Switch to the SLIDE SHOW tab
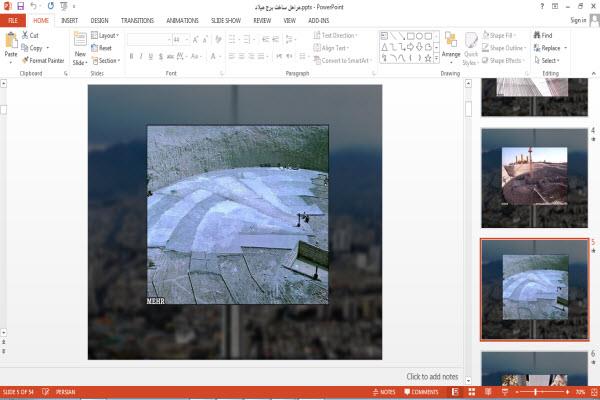600x400 pixels. pyautogui.click(x=226, y=20)
